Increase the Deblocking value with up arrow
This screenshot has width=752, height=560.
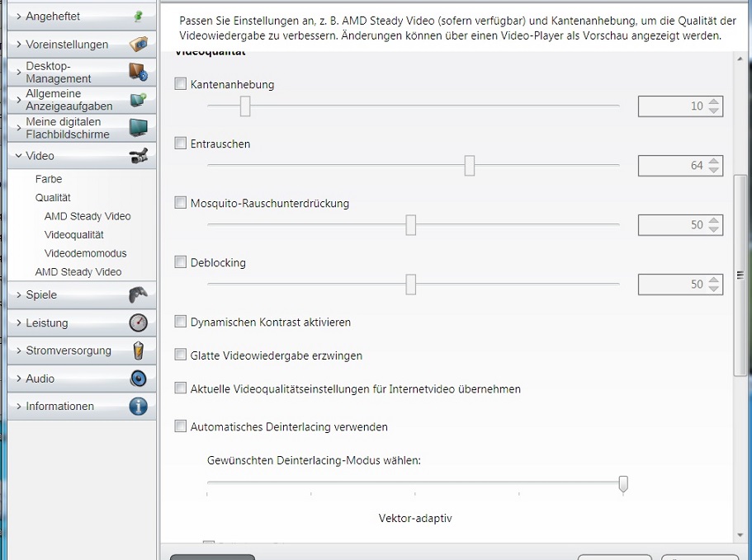pos(714,280)
